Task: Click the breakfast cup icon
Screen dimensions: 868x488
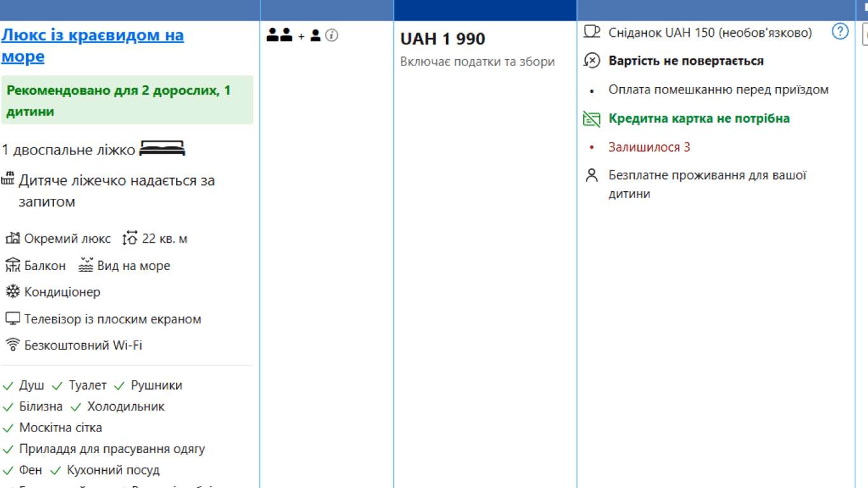Action: [x=592, y=32]
